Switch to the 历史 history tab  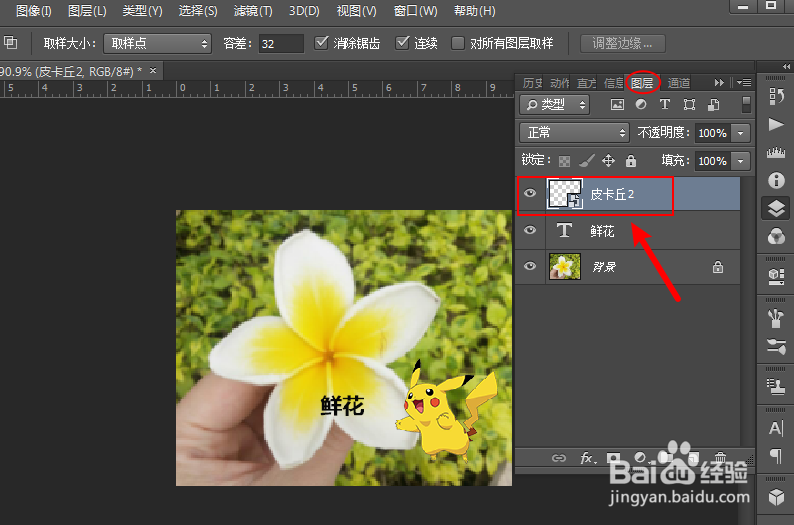coord(533,83)
